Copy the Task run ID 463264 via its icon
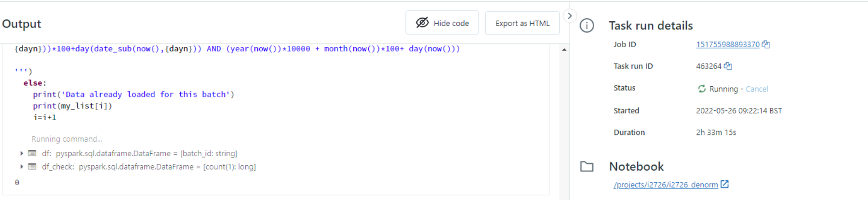868x200 pixels. (728, 66)
